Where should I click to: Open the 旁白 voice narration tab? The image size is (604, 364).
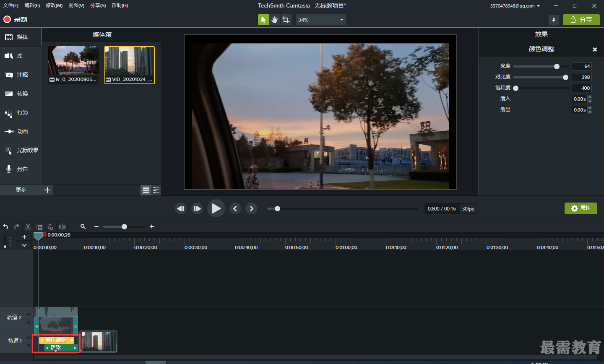pos(21,169)
